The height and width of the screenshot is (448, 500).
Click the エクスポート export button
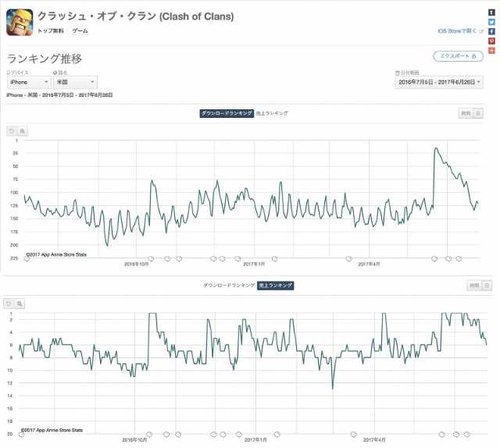[x=458, y=56]
